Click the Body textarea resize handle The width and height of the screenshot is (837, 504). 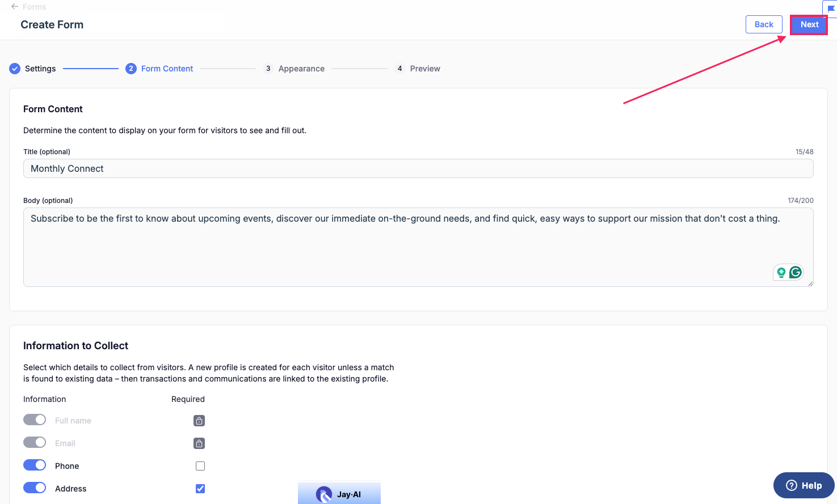point(810,283)
